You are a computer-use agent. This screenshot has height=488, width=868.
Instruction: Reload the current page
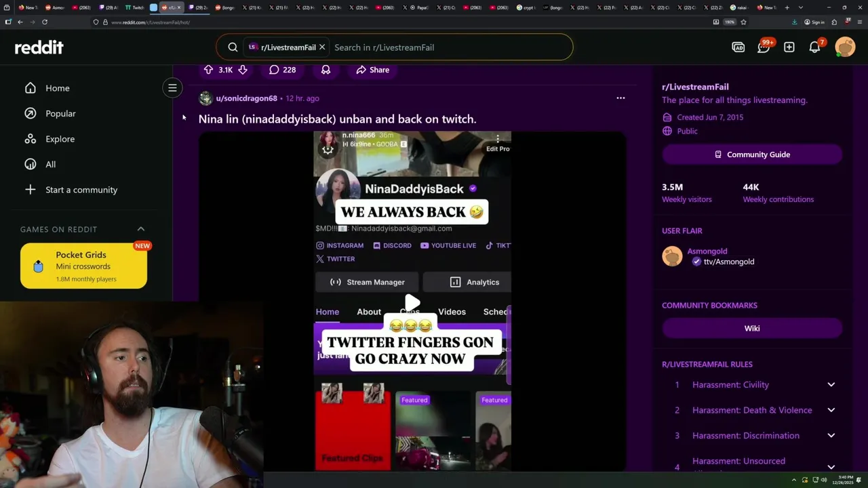pos(45,22)
